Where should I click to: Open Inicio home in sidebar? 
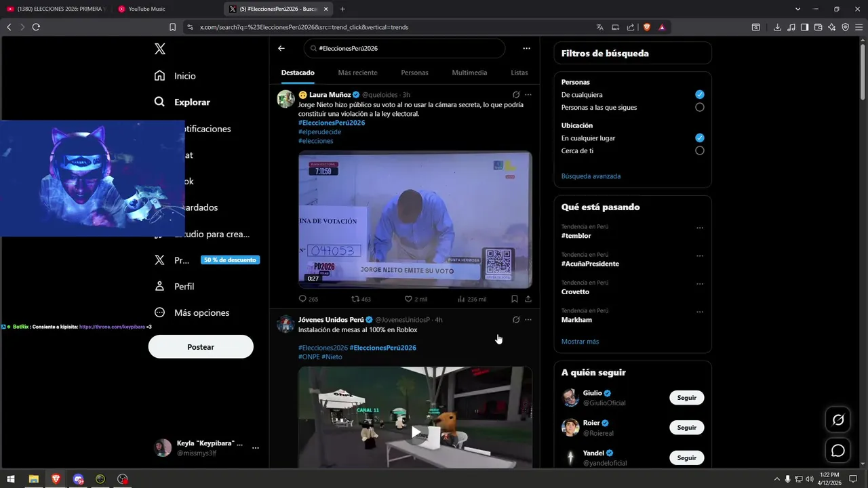tap(175, 76)
